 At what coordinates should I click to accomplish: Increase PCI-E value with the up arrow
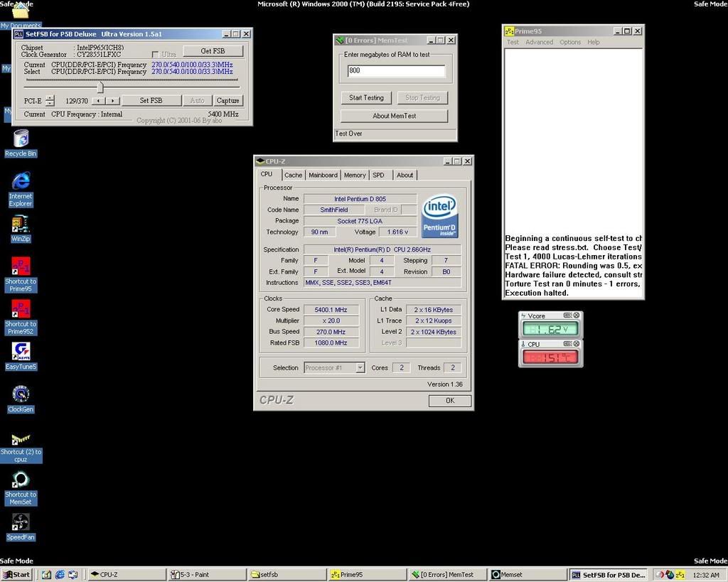point(50,97)
